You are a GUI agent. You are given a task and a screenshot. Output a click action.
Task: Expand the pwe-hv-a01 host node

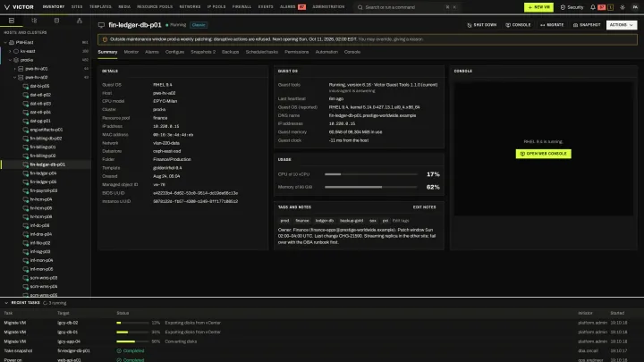click(x=15, y=69)
